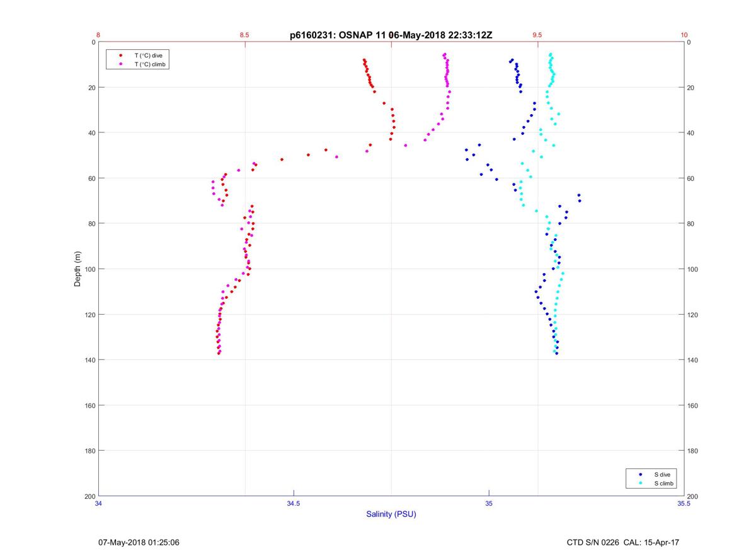Click the red "10" temperature tick label
The height and width of the screenshot is (558, 756).
[x=684, y=35]
